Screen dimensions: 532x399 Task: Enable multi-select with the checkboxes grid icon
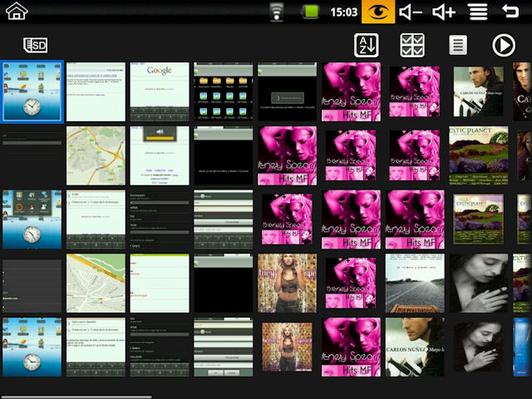412,45
